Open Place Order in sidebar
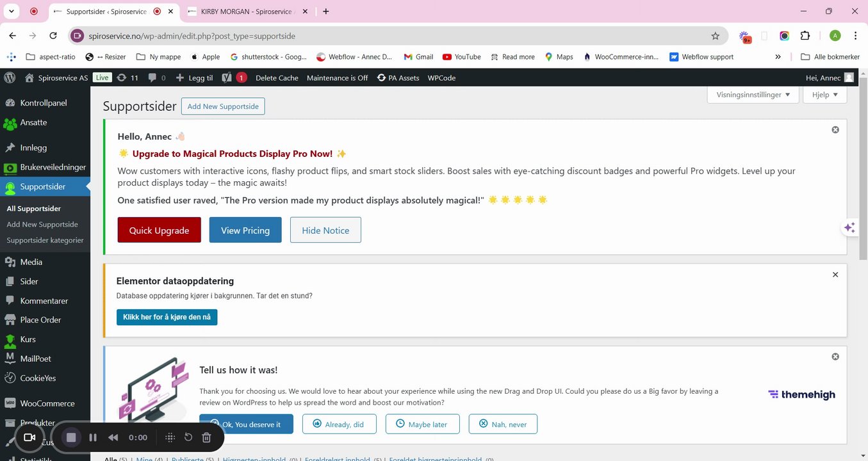868x461 pixels. click(x=45, y=319)
